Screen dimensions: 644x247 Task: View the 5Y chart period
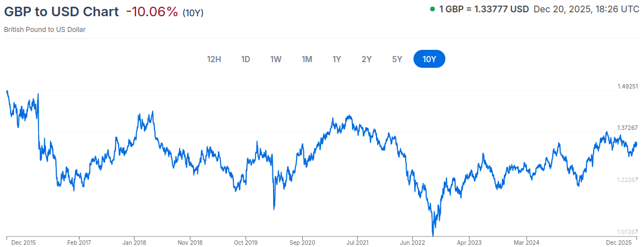[x=397, y=59]
